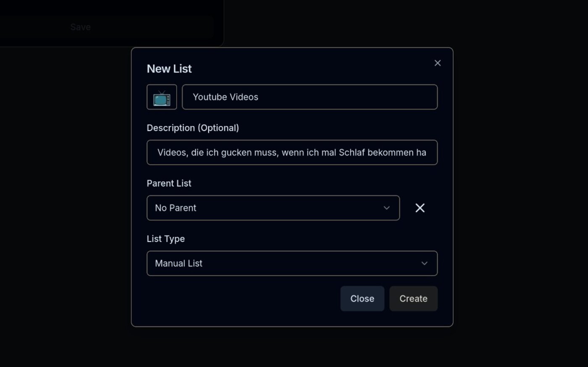Click the Close button in the dialog footer
Viewport: 588px width, 367px height.
click(362, 298)
